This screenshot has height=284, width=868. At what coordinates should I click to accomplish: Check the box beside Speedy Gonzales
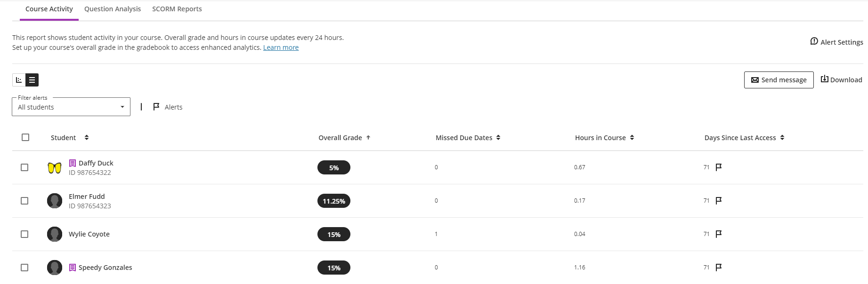(25, 267)
